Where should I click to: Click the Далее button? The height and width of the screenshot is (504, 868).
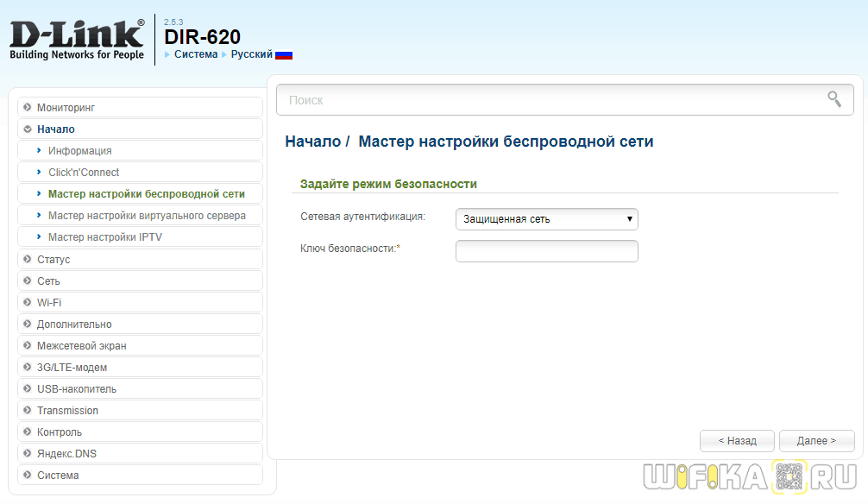click(x=816, y=441)
